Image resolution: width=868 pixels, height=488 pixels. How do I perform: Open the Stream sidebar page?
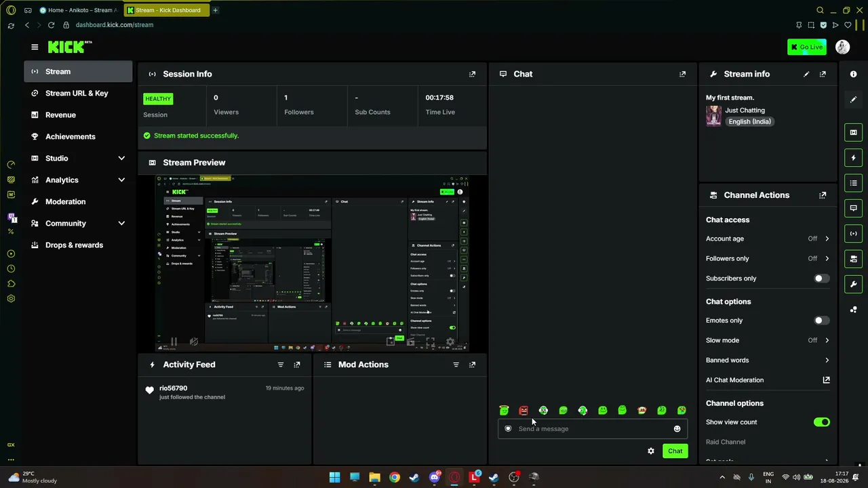(x=78, y=71)
